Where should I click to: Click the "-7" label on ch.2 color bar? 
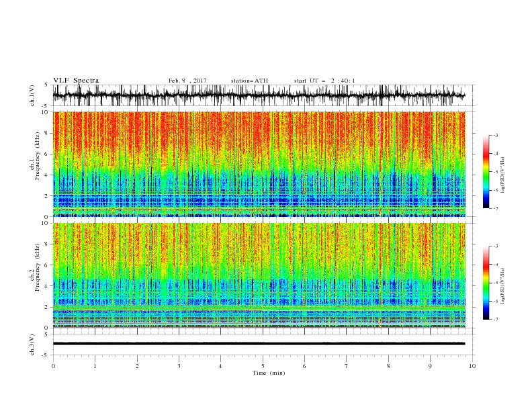pos(495,319)
